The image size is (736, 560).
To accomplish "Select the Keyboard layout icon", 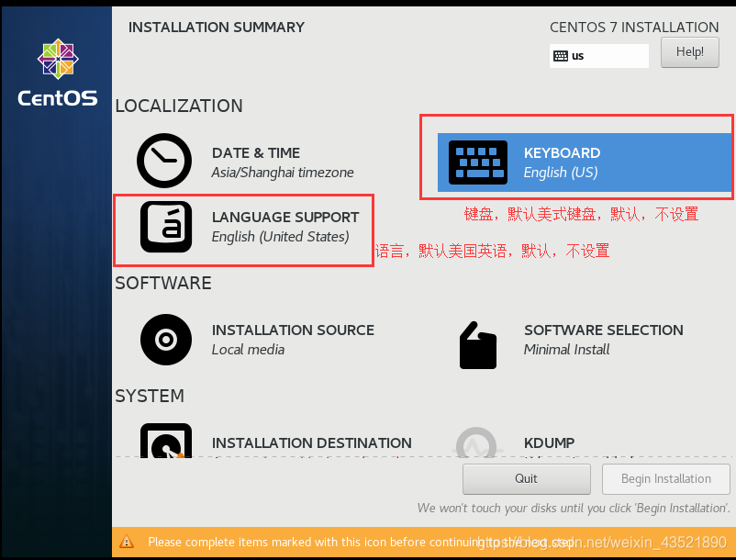I will 478,162.
